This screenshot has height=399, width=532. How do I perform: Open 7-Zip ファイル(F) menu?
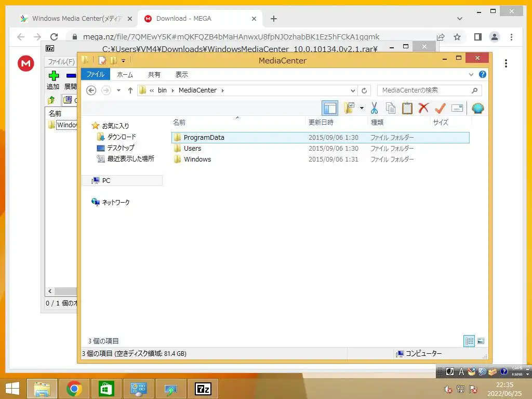click(61, 62)
